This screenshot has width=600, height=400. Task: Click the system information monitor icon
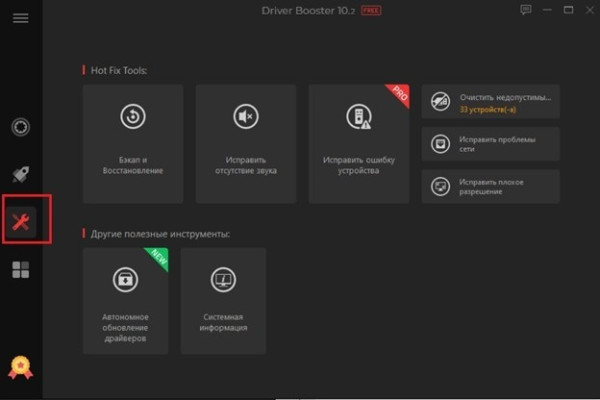[x=223, y=279]
